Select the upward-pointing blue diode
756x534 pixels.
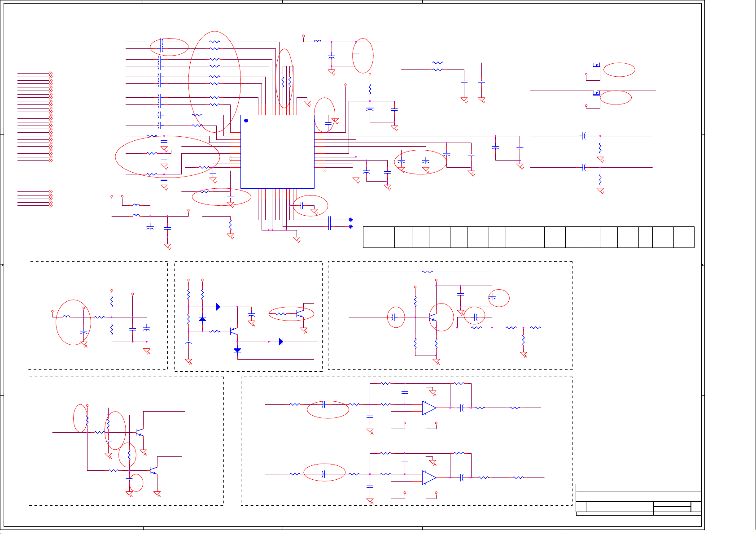[202, 319]
